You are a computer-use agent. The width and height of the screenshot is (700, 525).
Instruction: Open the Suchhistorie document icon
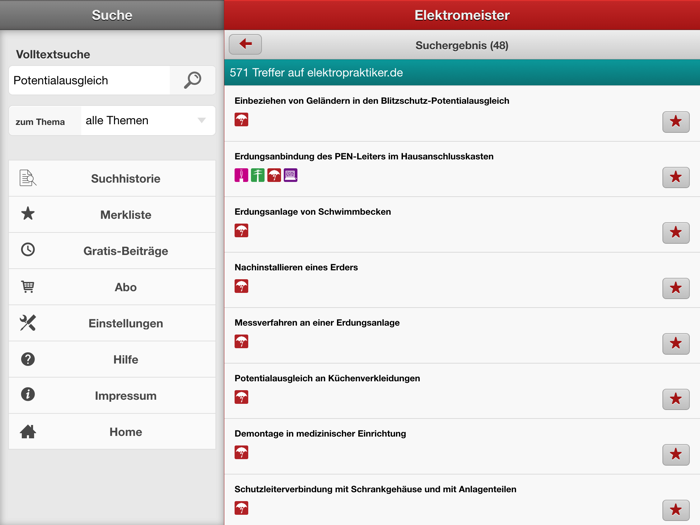(28, 178)
